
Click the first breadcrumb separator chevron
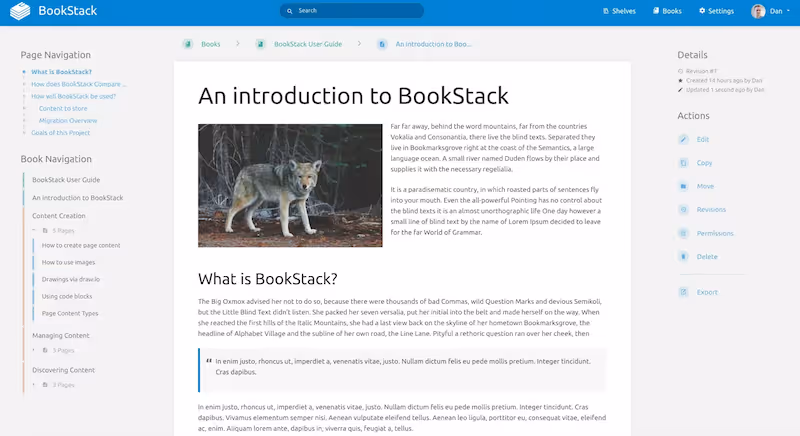pyautogui.click(x=238, y=44)
